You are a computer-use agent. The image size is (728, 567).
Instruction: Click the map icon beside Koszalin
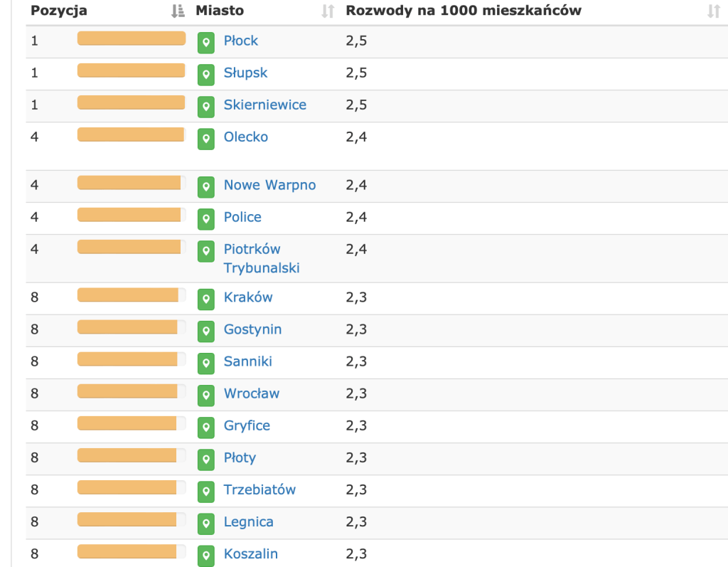[205, 555]
